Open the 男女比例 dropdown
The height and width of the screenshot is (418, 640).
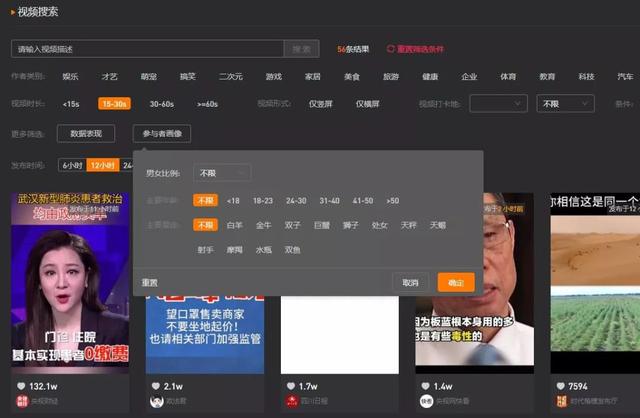[x=221, y=173]
